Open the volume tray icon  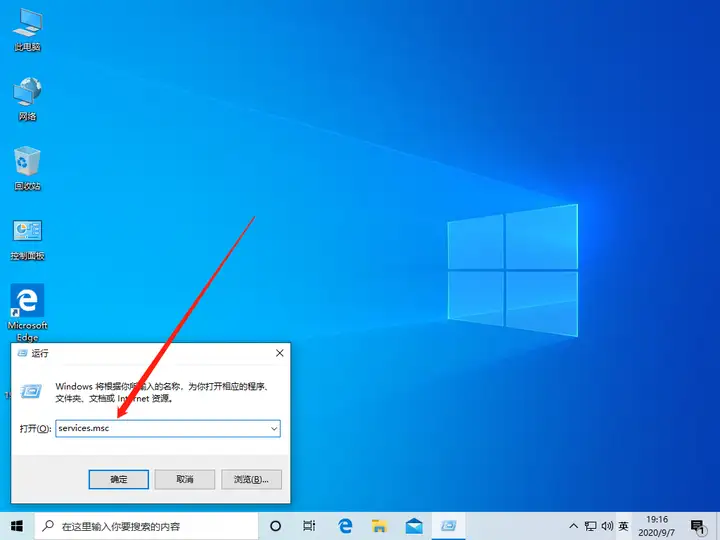tap(607, 526)
